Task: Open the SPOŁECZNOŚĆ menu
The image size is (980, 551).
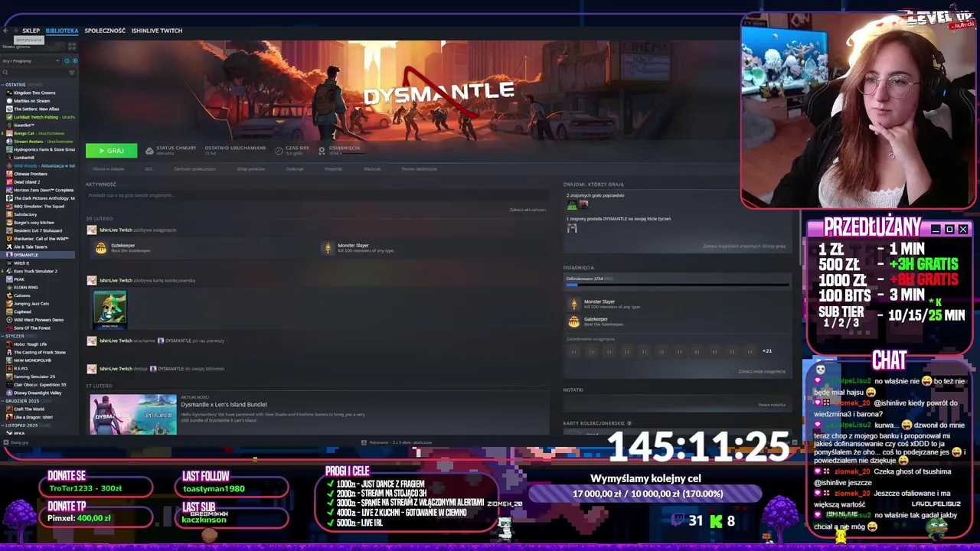Action: (105, 31)
